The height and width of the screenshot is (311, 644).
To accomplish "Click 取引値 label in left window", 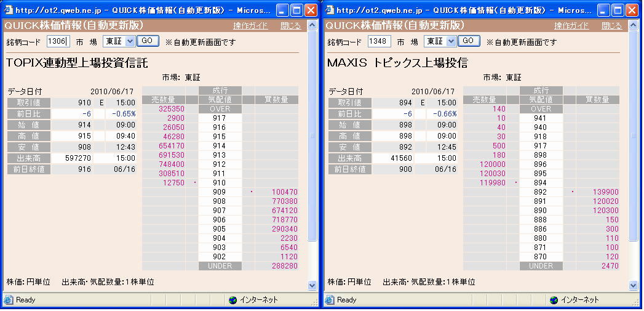I will pyautogui.click(x=29, y=103).
